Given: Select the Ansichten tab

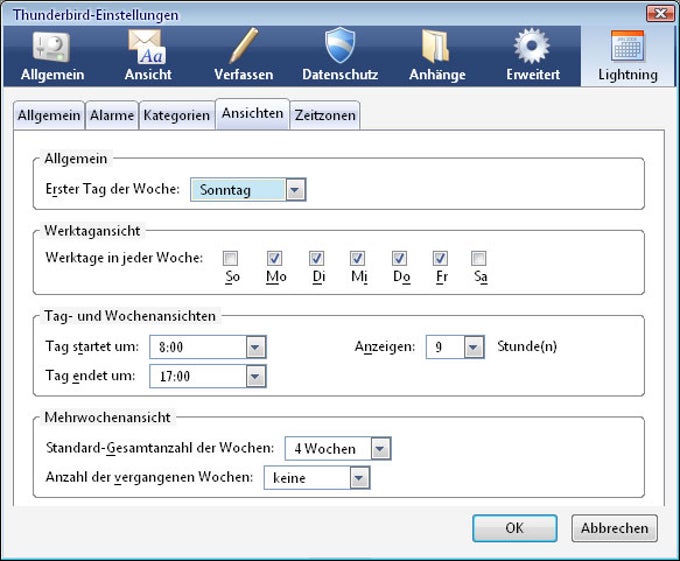Looking at the screenshot, I should (x=252, y=114).
